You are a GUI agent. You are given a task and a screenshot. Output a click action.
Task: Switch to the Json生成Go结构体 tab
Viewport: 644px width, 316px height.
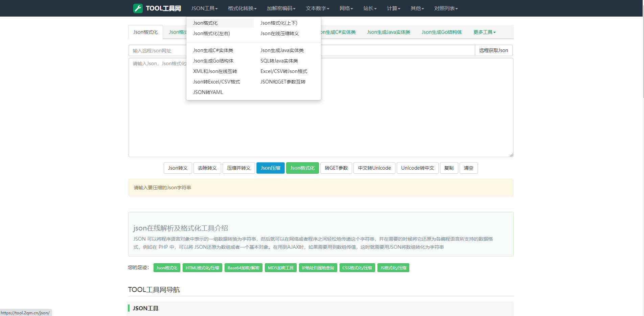tap(442, 32)
